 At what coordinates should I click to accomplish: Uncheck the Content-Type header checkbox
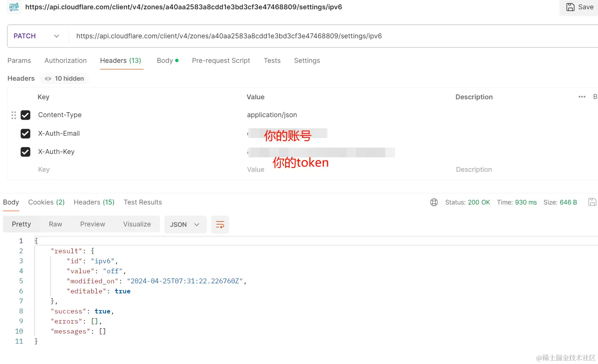25,115
